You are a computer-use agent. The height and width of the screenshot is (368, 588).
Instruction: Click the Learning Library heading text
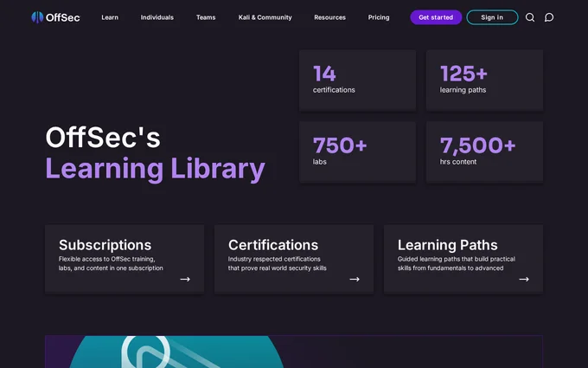[x=156, y=169]
